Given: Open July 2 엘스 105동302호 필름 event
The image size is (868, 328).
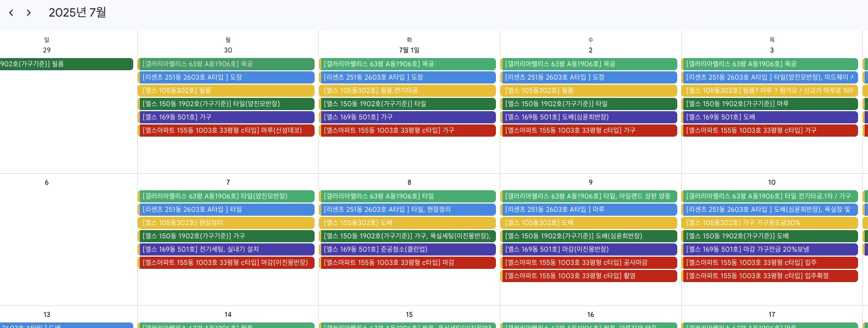Looking at the screenshot, I should coord(589,91).
